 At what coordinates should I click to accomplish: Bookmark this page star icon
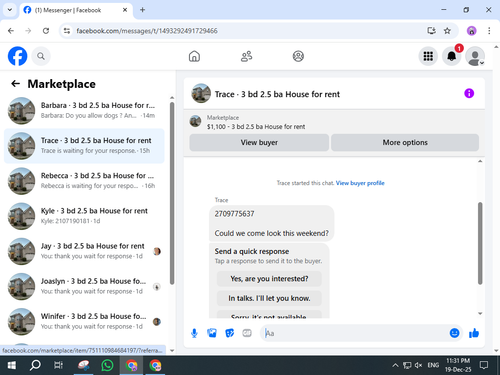447,31
